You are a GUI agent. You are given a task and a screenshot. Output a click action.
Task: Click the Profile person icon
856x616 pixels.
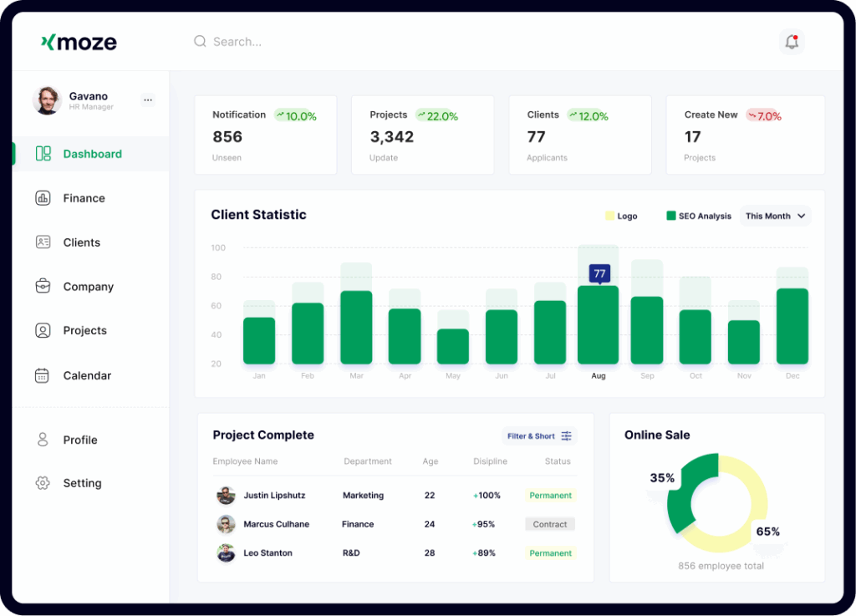[43, 440]
